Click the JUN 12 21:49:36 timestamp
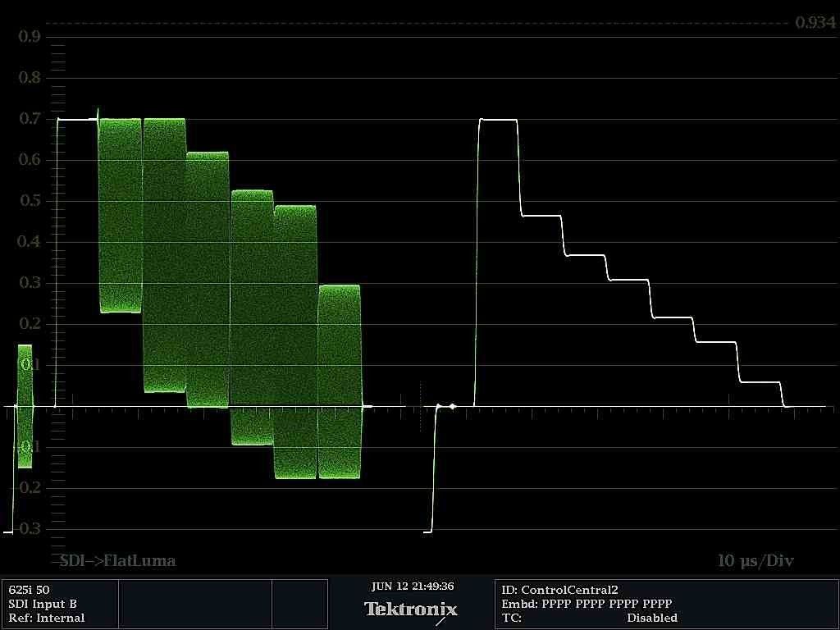 [412, 587]
